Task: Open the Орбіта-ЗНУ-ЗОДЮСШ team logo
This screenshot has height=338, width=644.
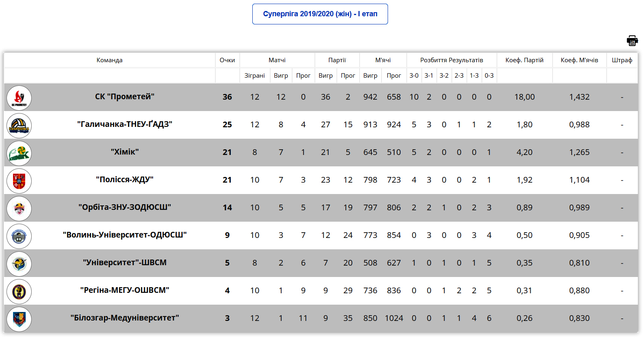Action: tap(19, 209)
